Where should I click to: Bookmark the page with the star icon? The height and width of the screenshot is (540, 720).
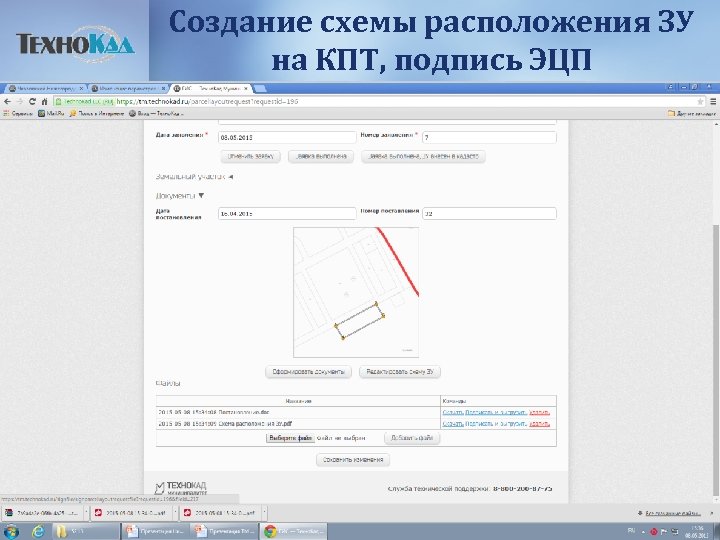(x=700, y=101)
